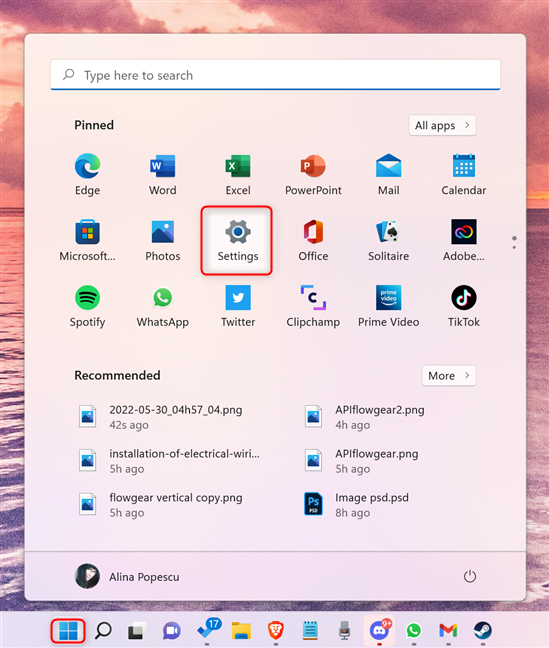
Task: Open Image psd.psd Photoshop file
Action: point(357,505)
